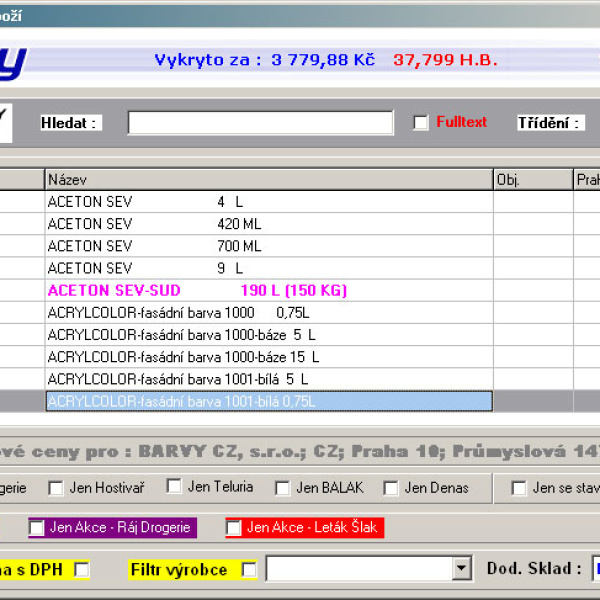Select the ACETON SEV-SUD 190 L row

(268, 290)
